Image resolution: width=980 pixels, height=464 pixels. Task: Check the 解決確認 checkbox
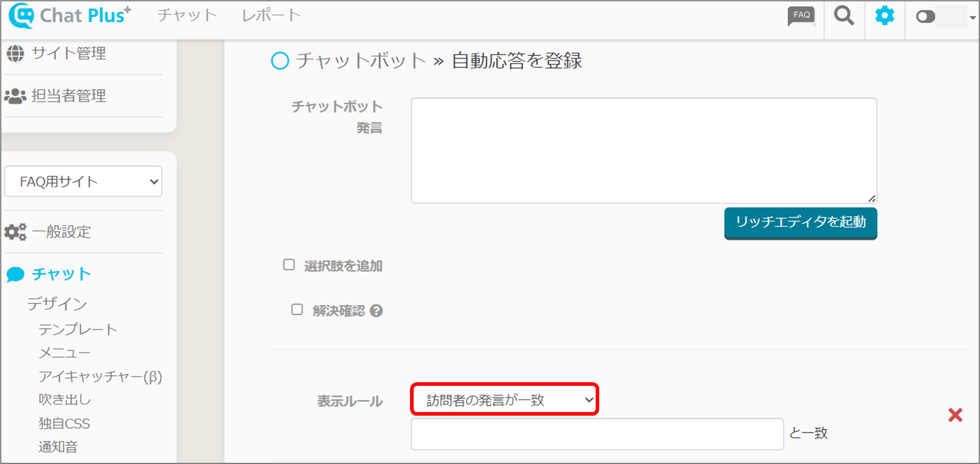click(297, 309)
